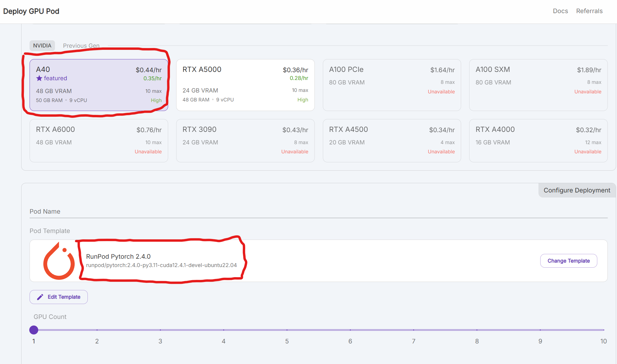Viewport: 617px width, 364px height.
Task: Select the A100 PCIe GPU card
Action: (x=392, y=85)
